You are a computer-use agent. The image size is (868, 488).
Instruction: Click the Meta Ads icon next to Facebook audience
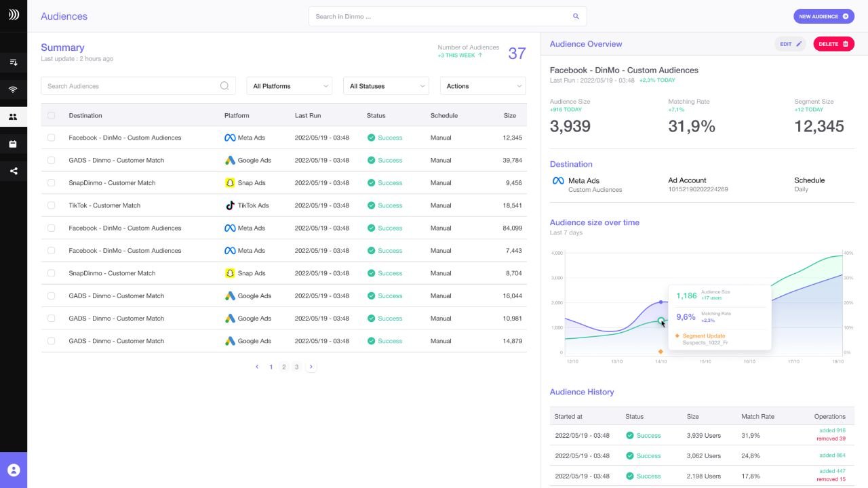click(231, 138)
